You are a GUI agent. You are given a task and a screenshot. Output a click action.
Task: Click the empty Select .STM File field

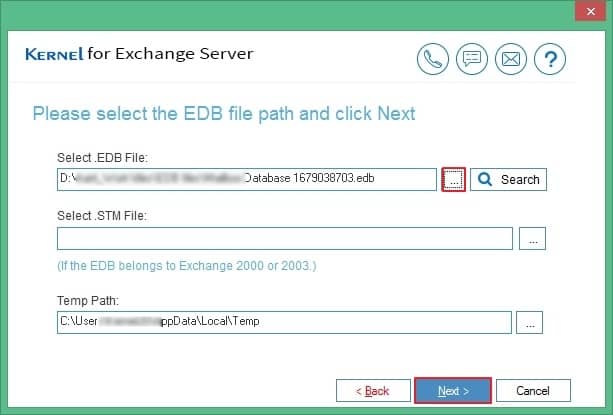[285, 238]
